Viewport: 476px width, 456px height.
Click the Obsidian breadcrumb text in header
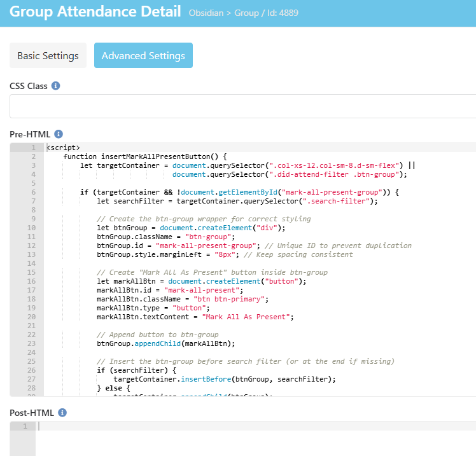click(206, 13)
